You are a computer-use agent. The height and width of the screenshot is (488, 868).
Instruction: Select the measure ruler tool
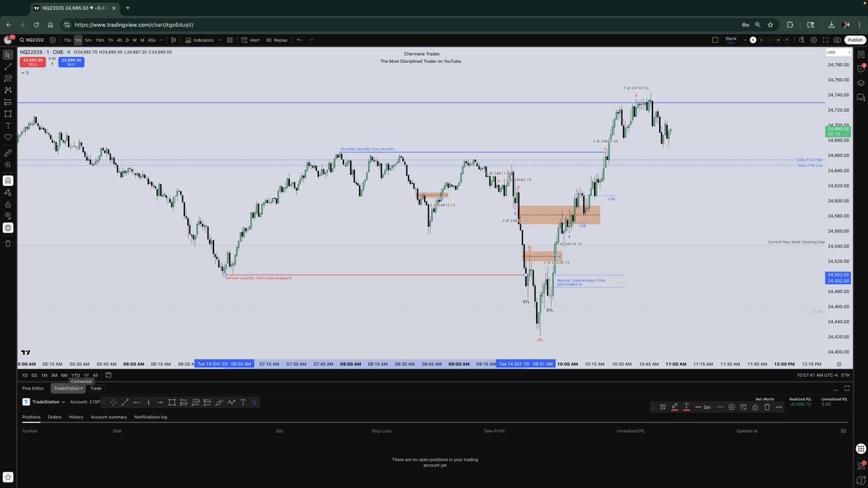coord(8,153)
